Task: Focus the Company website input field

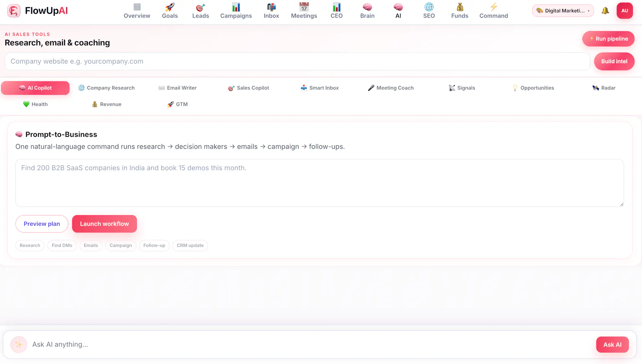Action: 297,61
